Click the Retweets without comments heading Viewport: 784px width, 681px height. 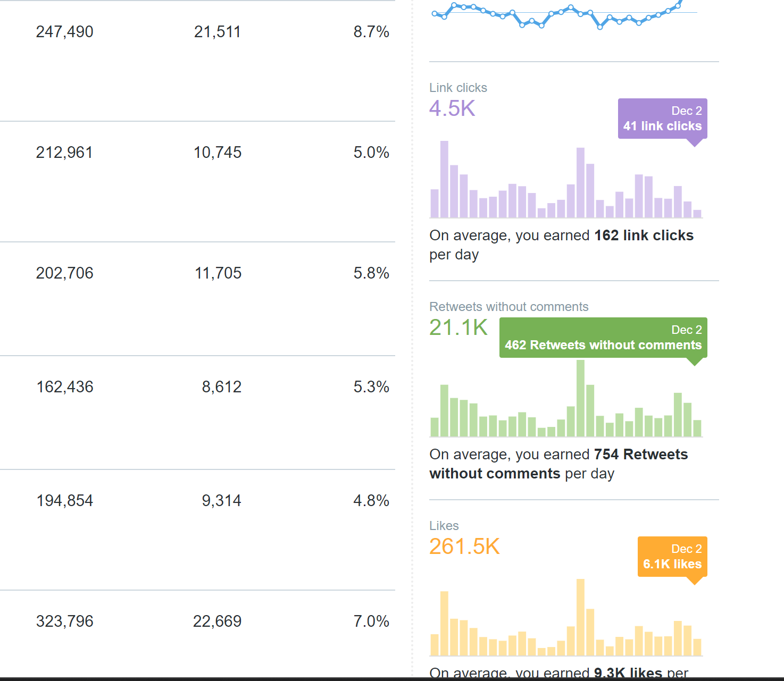click(x=508, y=307)
